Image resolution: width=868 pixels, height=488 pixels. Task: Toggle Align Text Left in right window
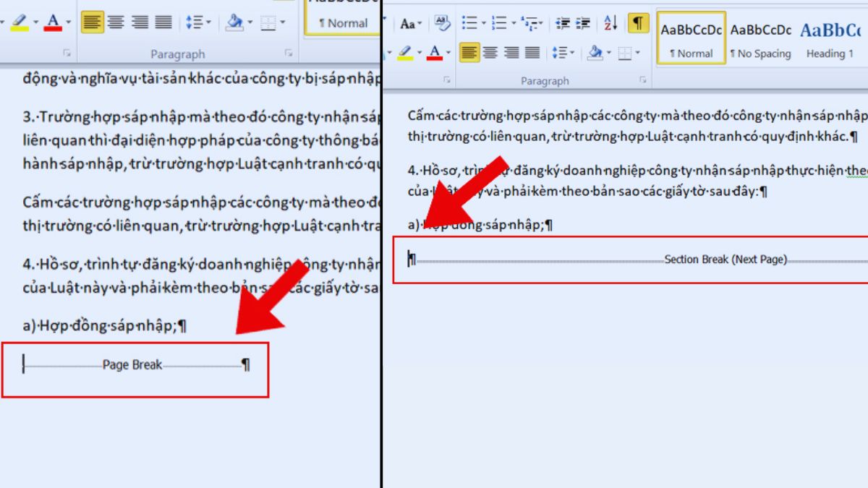(x=469, y=52)
